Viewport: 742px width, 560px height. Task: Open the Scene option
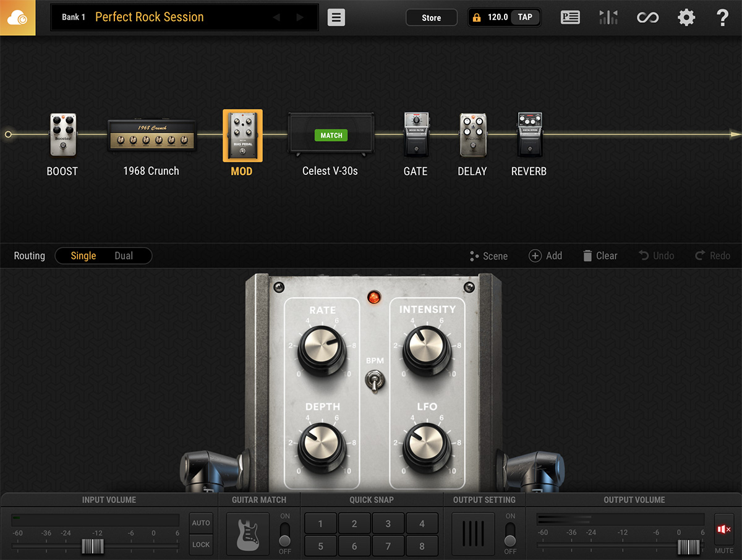coord(488,256)
